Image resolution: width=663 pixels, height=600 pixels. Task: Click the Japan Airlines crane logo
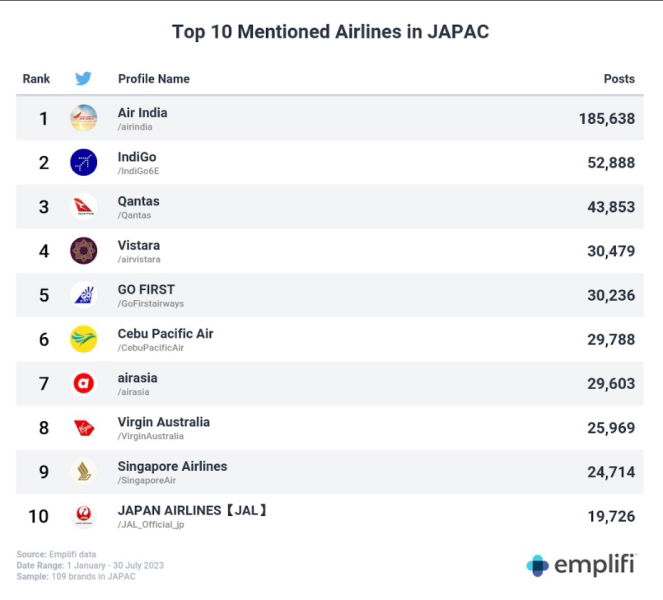tap(84, 516)
